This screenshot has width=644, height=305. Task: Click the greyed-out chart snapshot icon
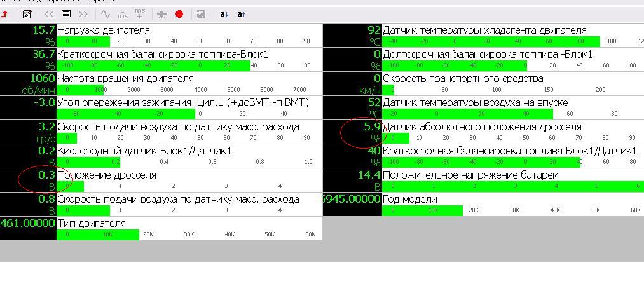point(201,15)
